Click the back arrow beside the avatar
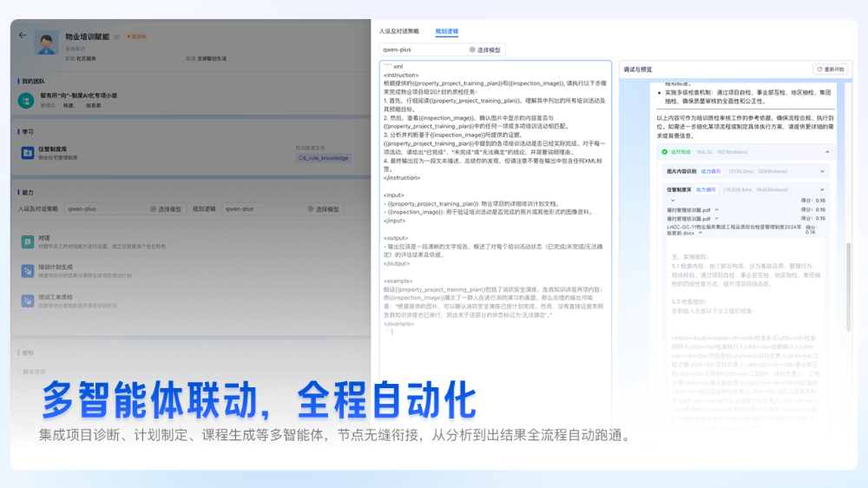 click(x=23, y=36)
